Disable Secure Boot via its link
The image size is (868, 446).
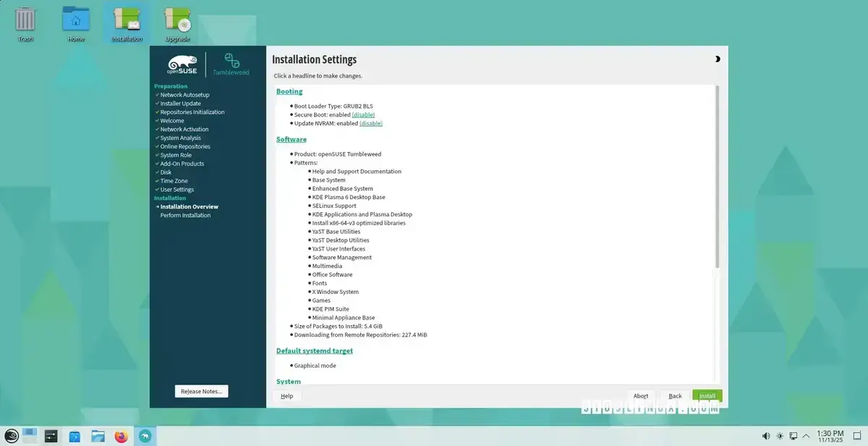pyautogui.click(x=363, y=114)
